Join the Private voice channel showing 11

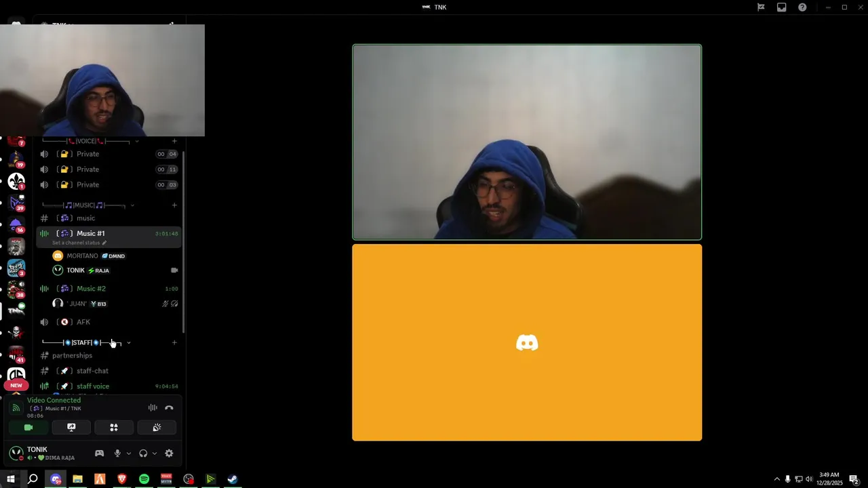coord(108,169)
